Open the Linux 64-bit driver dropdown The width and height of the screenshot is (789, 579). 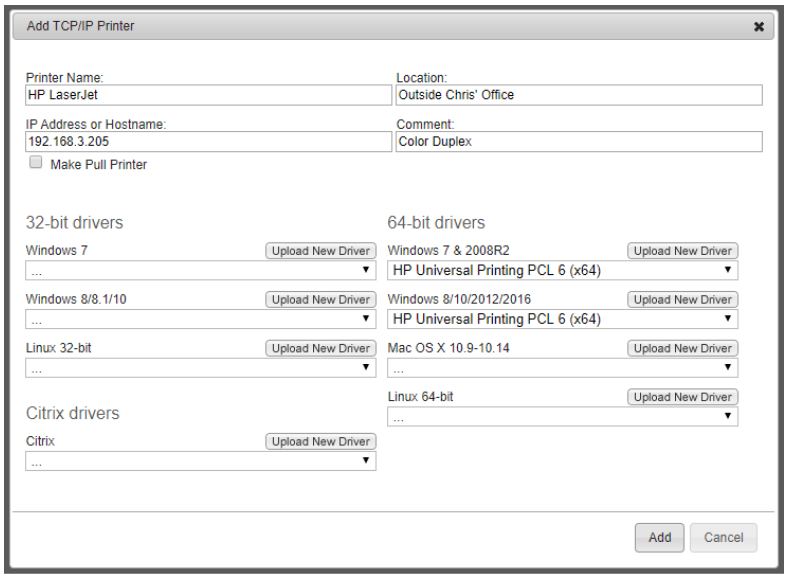562,417
